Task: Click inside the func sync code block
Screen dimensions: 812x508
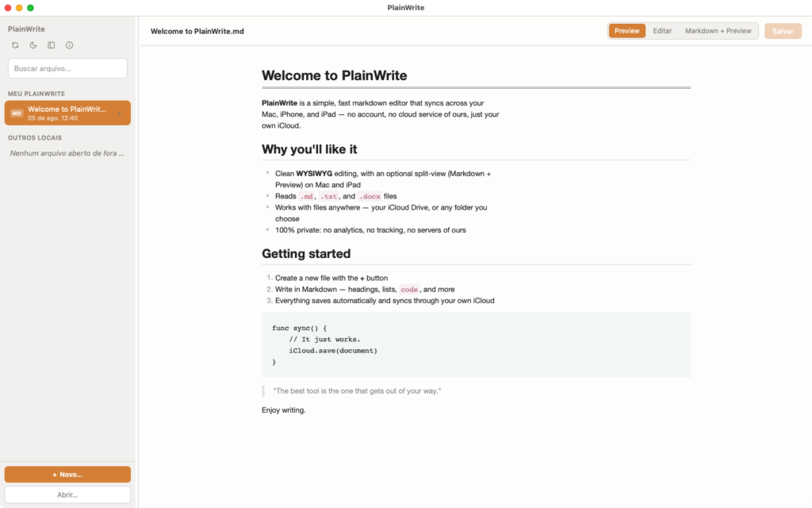Action: 476,344
